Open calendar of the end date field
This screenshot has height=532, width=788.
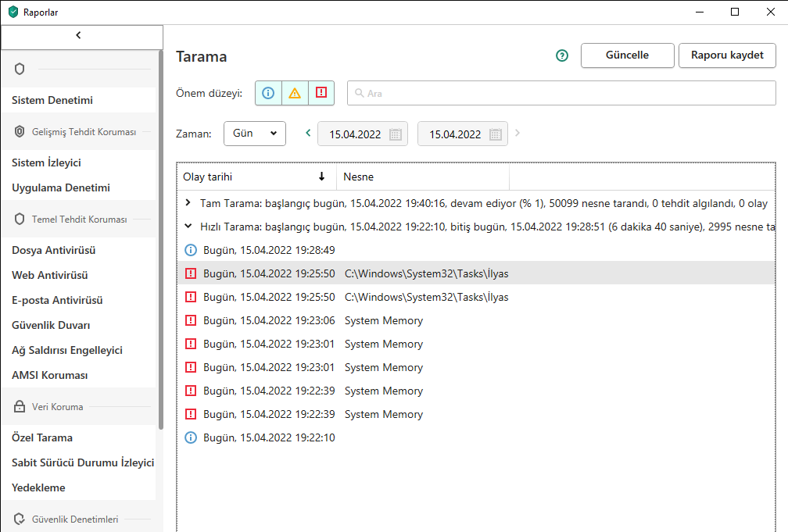click(496, 134)
